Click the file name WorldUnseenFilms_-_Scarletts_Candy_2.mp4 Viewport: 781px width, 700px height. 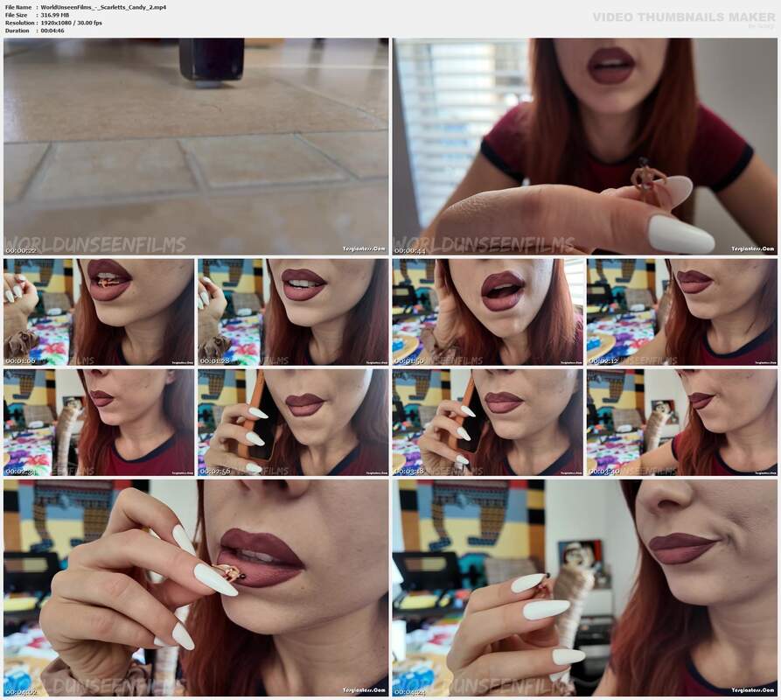click(103, 8)
